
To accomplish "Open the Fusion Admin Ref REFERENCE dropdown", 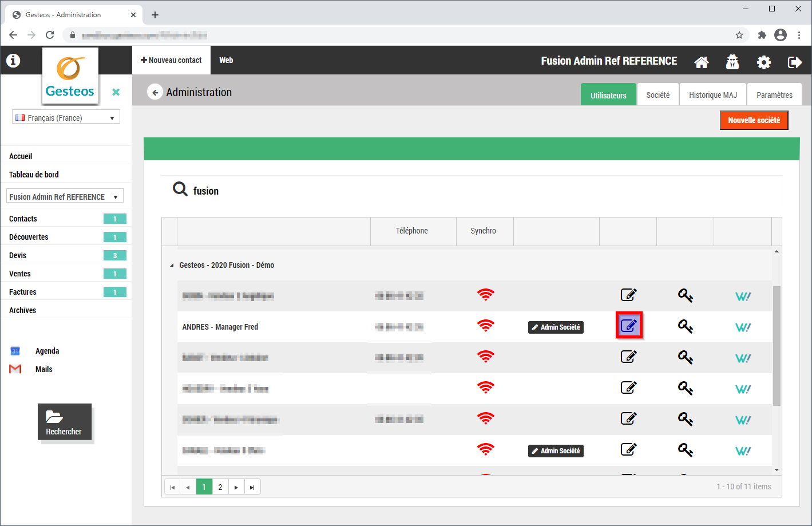I will (x=65, y=196).
